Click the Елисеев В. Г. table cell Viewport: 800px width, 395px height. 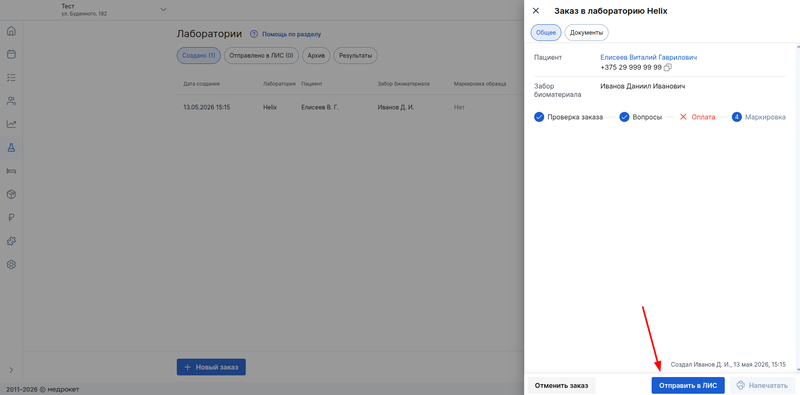pyautogui.click(x=320, y=108)
